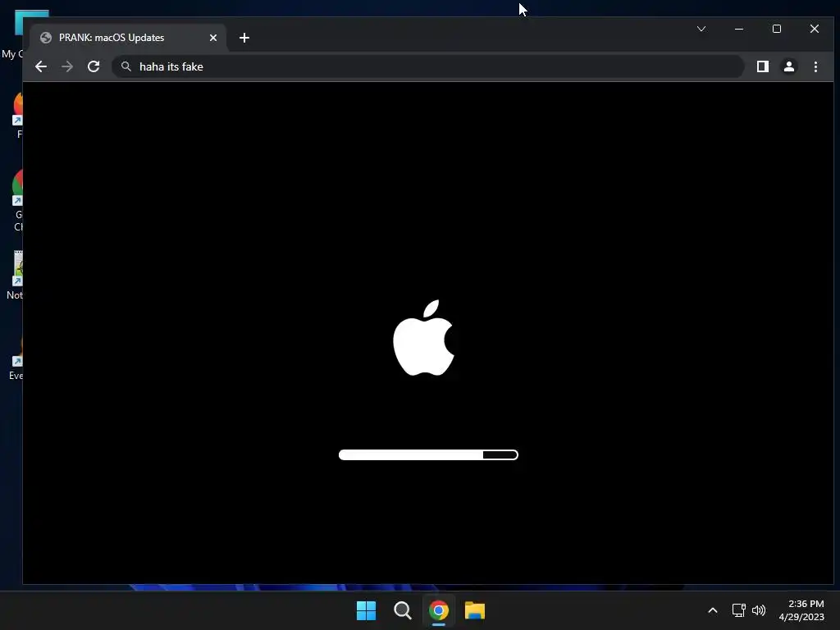Screen dimensions: 840x630
Task: Click the Chrome icon in the taskbar
Action: tap(439, 610)
